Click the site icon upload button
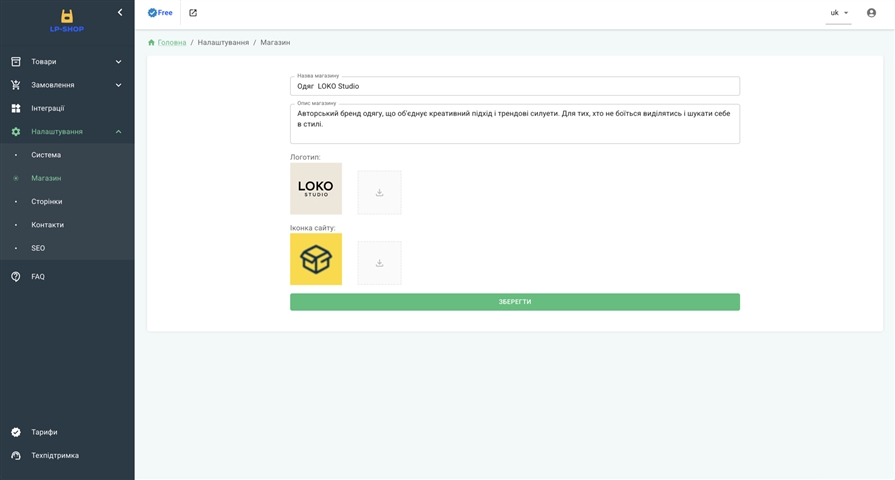895x480 pixels. coord(379,263)
